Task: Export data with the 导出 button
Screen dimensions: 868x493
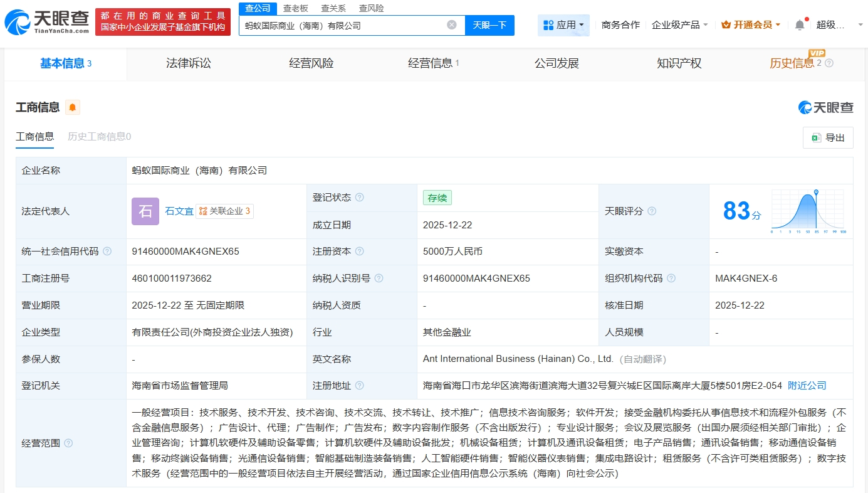Action: (828, 138)
